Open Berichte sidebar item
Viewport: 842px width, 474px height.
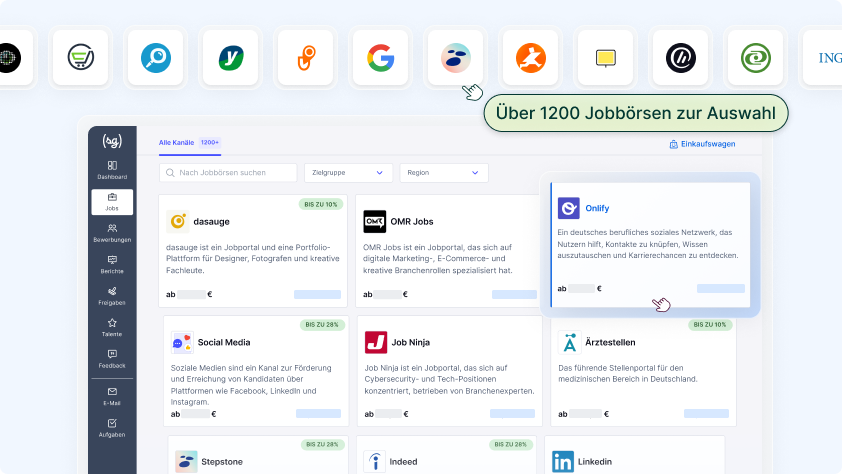[x=112, y=265]
